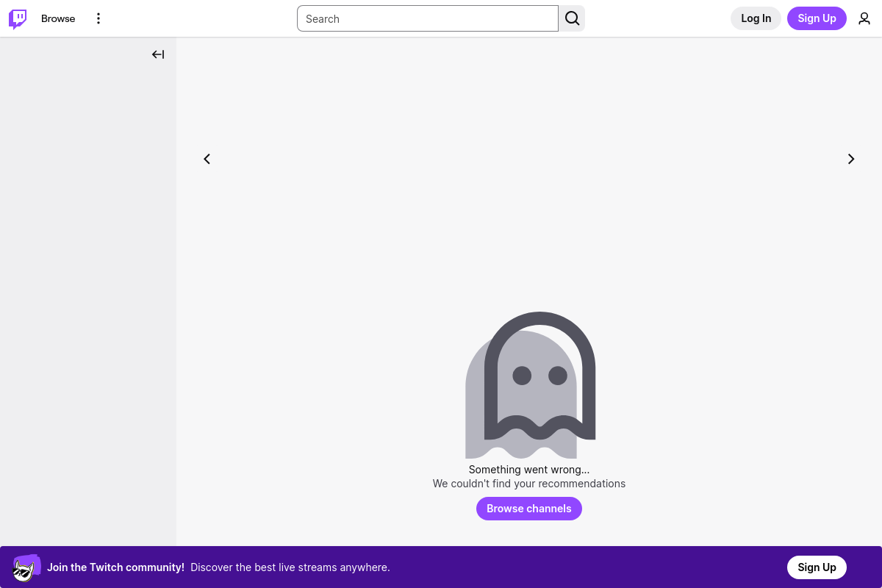Open the user profile icon at top right
The image size is (882, 588).
tap(864, 18)
